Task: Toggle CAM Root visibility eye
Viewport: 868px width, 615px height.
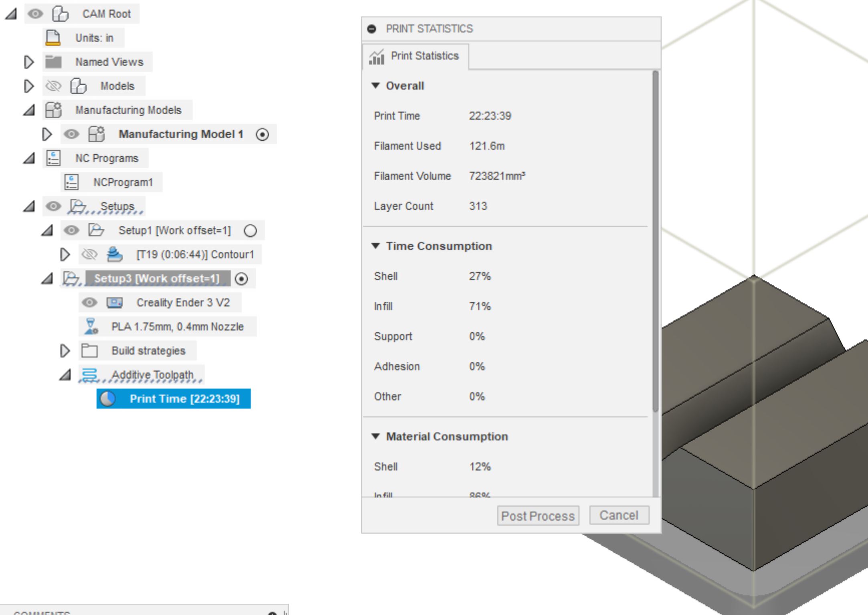Action: tap(35, 14)
